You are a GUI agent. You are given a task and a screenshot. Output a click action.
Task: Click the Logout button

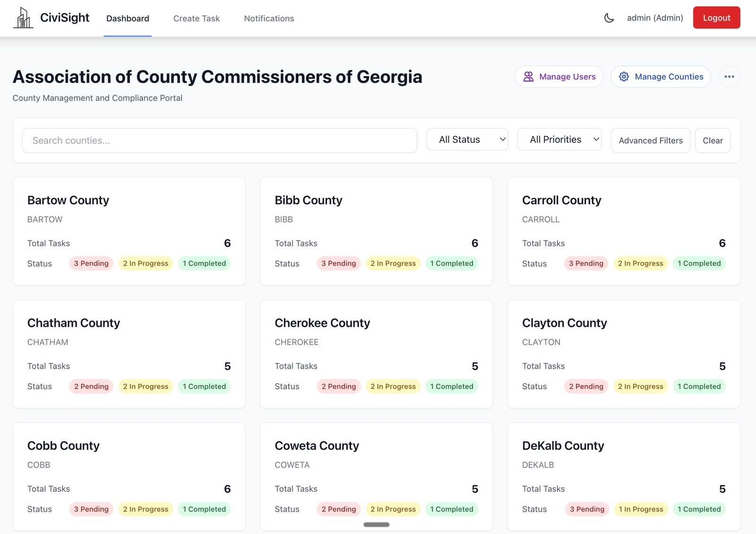716,17
